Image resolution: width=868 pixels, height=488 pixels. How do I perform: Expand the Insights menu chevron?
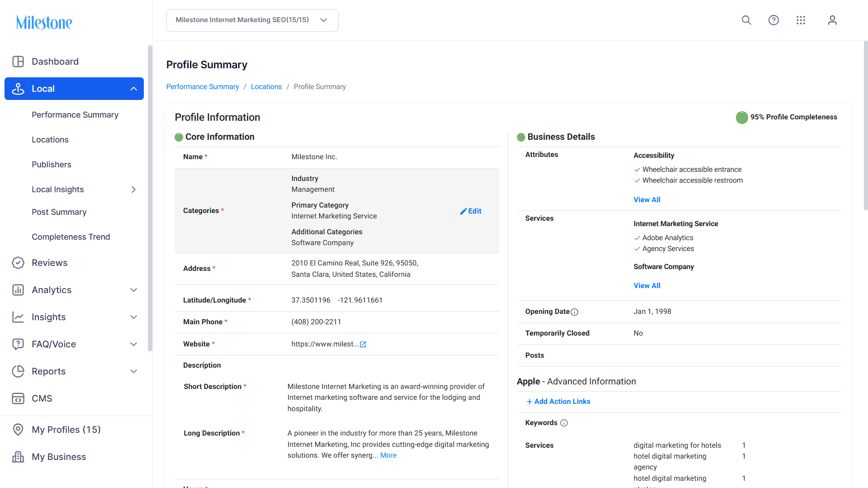pyautogui.click(x=133, y=317)
